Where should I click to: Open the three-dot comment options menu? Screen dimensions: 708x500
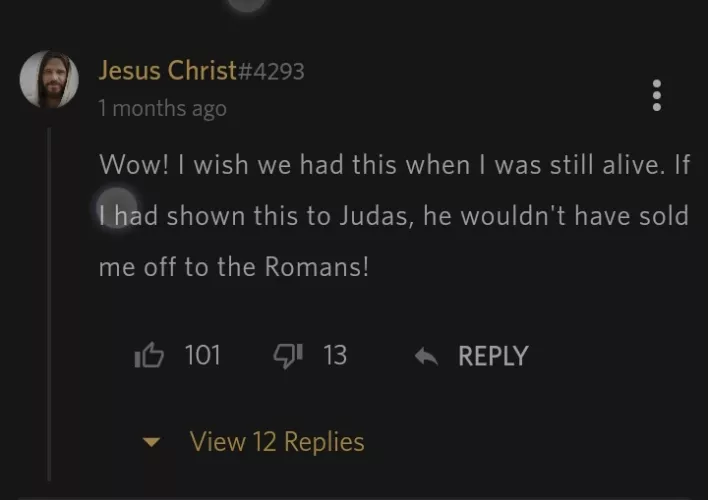pos(657,95)
